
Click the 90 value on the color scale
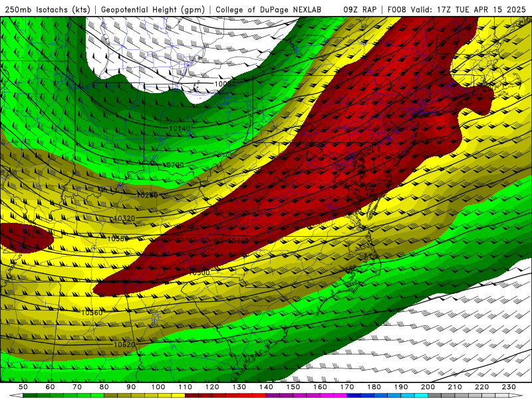[131, 387]
